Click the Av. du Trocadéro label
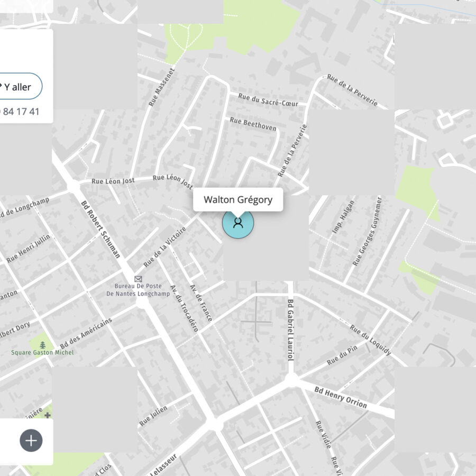This screenshot has height=476, width=476. 184,308
